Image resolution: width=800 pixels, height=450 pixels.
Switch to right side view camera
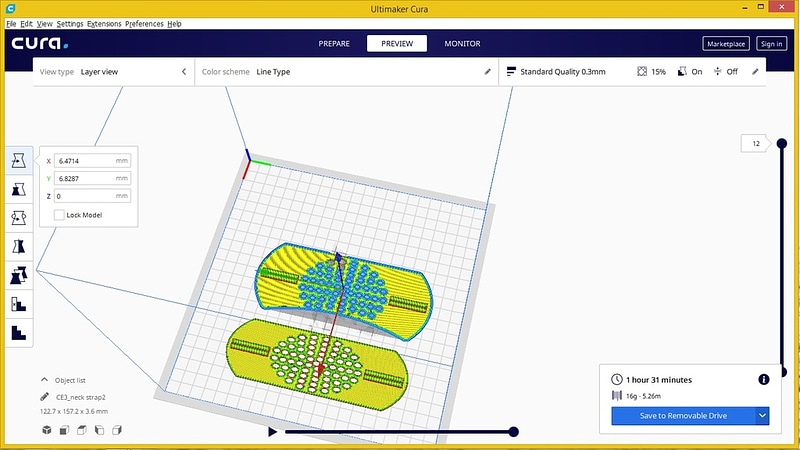[x=117, y=430]
